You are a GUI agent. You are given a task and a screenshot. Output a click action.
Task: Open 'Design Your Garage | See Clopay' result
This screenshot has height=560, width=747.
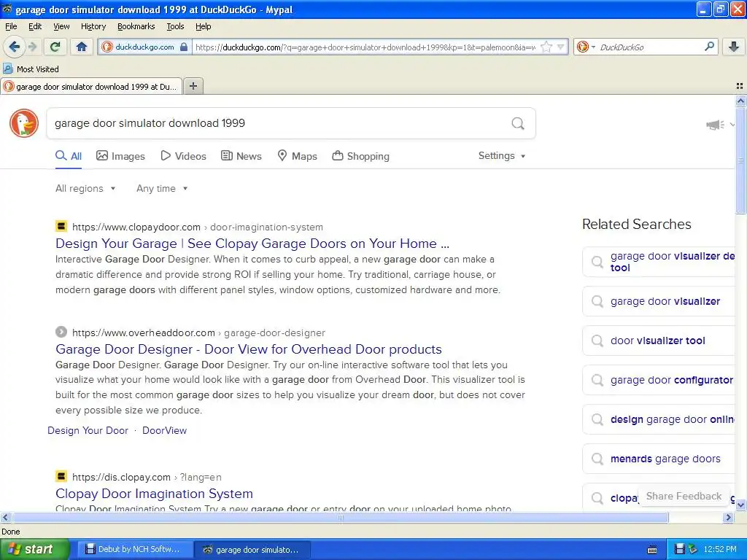[x=252, y=244]
